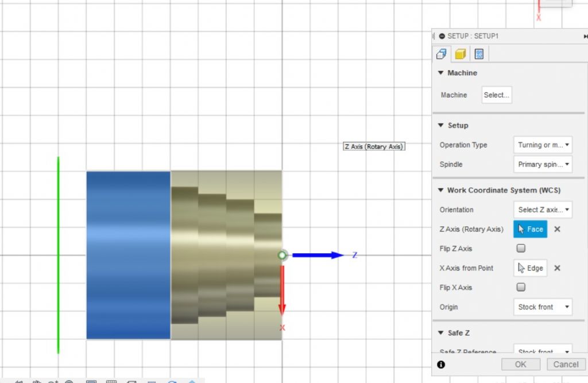
Task: Open the Operation Type dropdown
Action: (543, 145)
